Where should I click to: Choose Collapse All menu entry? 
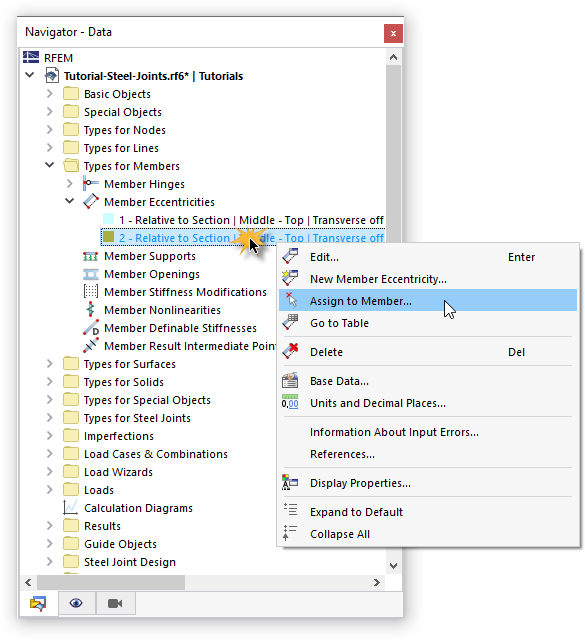tap(427, 533)
